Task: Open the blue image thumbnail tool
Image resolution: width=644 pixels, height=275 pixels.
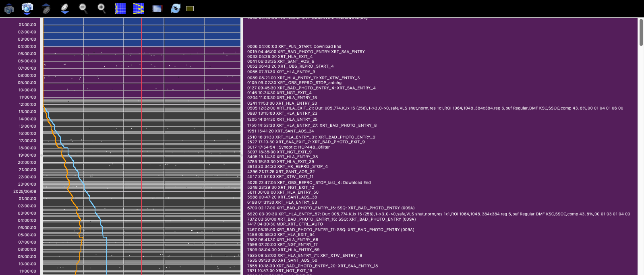Action: [x=157, y=8]
